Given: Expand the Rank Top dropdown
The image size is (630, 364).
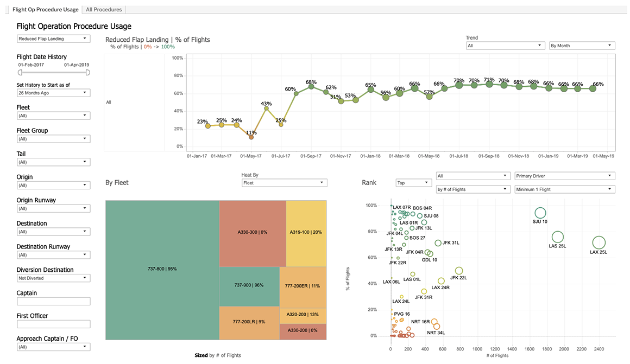Looking at the screenshot, I should (x=412, y=183).
